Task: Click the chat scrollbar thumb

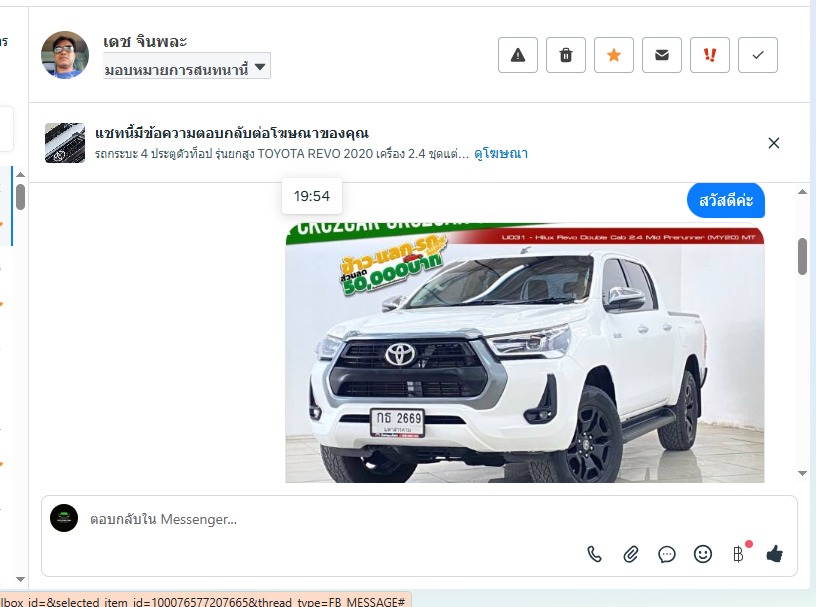Action: click(802, 256)
